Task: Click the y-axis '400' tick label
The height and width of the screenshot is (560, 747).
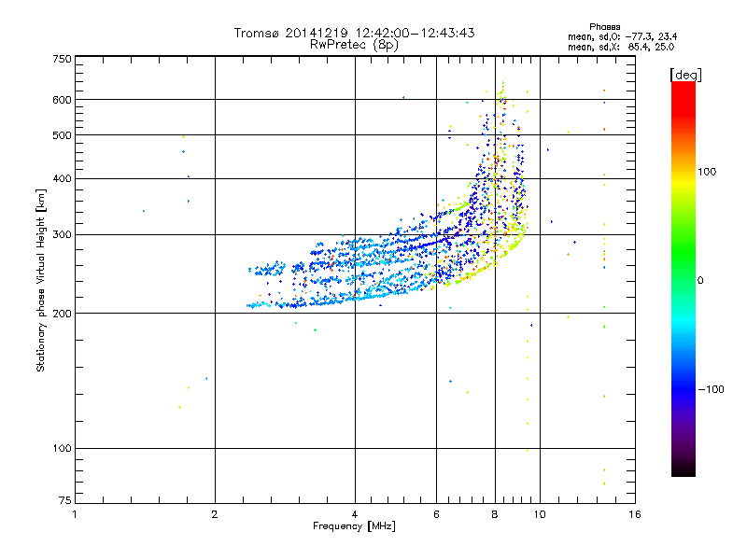Action: (x=63, y=179)
